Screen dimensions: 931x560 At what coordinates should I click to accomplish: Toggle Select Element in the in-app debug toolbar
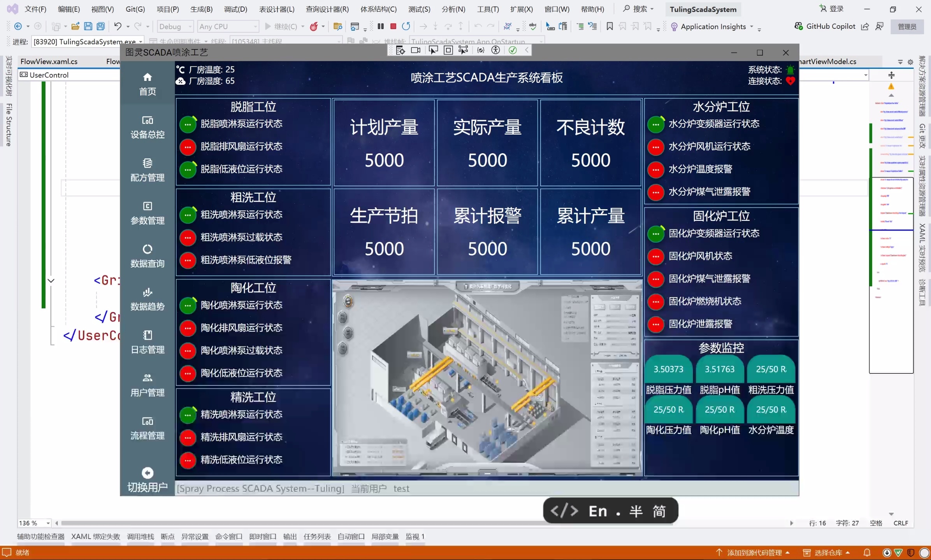click(433, 50)
